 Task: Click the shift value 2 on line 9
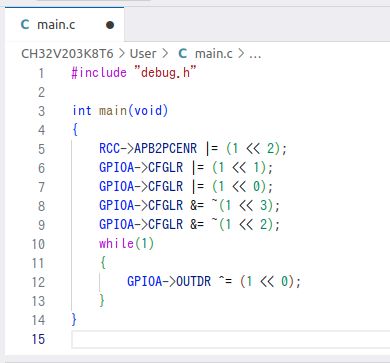click(x=264, y=224)
